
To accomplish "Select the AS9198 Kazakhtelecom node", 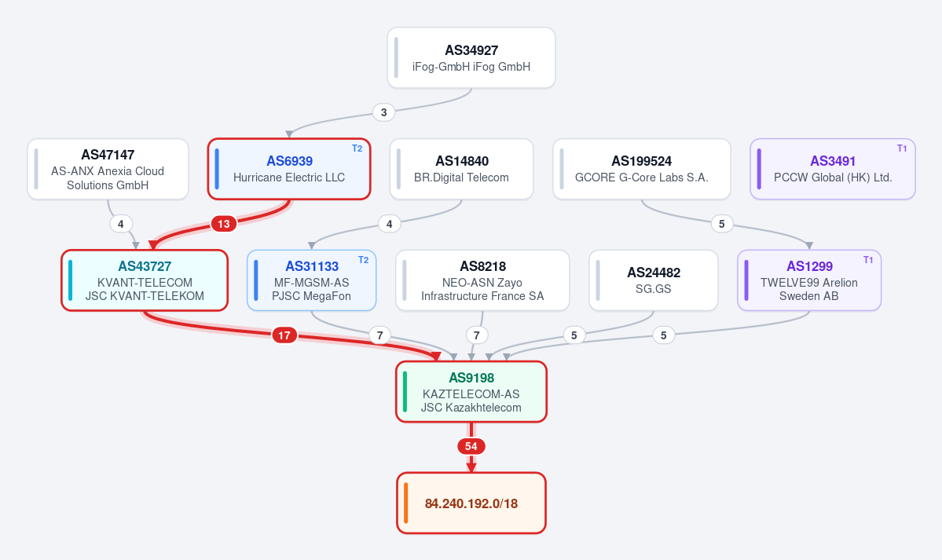I will tap(471, 392).
